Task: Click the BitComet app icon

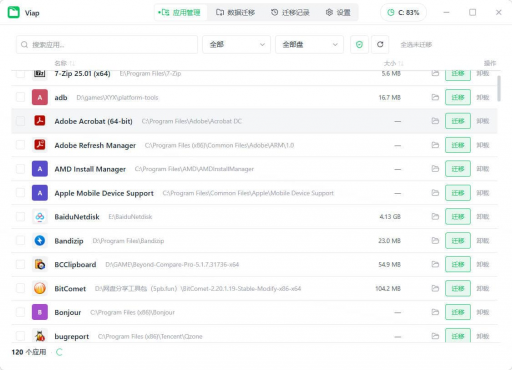Action: 40,288
